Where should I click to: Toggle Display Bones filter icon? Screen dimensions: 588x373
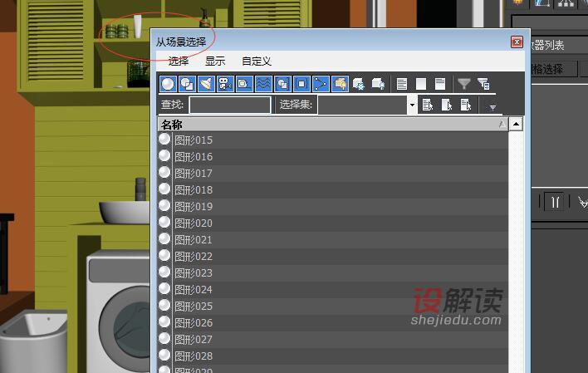(321, 84)
